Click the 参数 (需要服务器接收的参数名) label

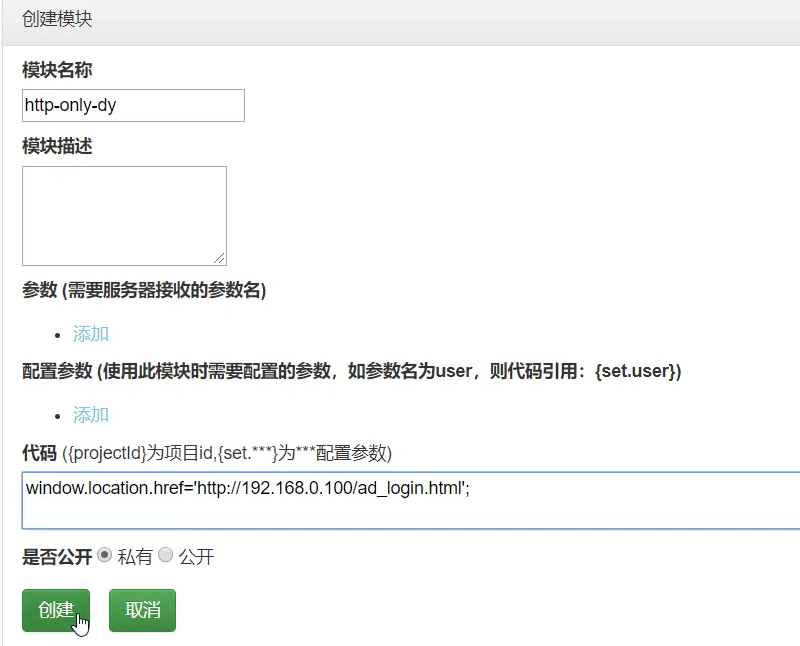(143, 290)
